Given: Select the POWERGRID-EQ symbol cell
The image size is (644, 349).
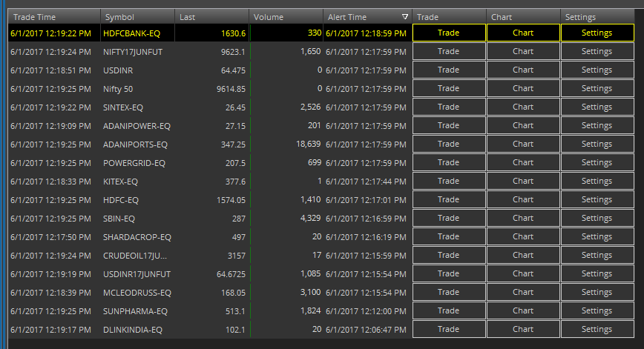Looking at the screenshot, I should tap(137, 163).
